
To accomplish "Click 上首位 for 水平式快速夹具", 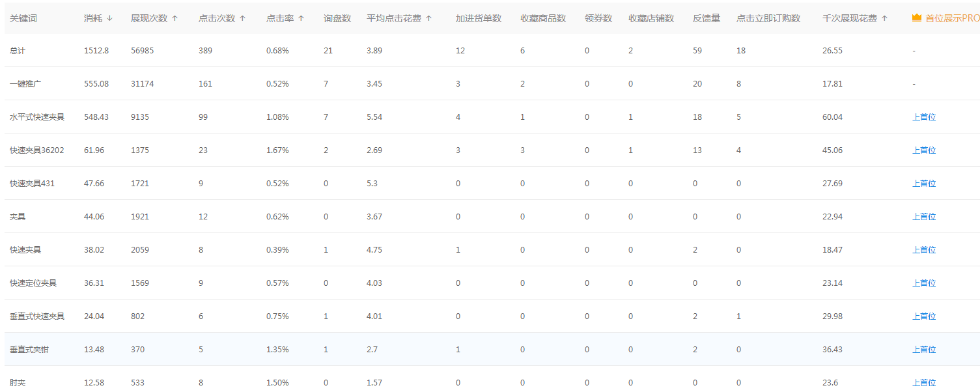I will (923, 117).
